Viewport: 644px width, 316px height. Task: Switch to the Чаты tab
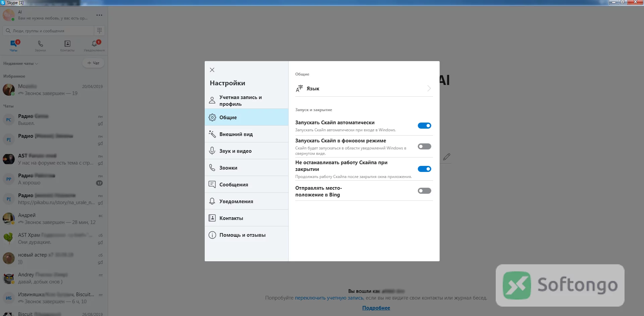(13, 46)
